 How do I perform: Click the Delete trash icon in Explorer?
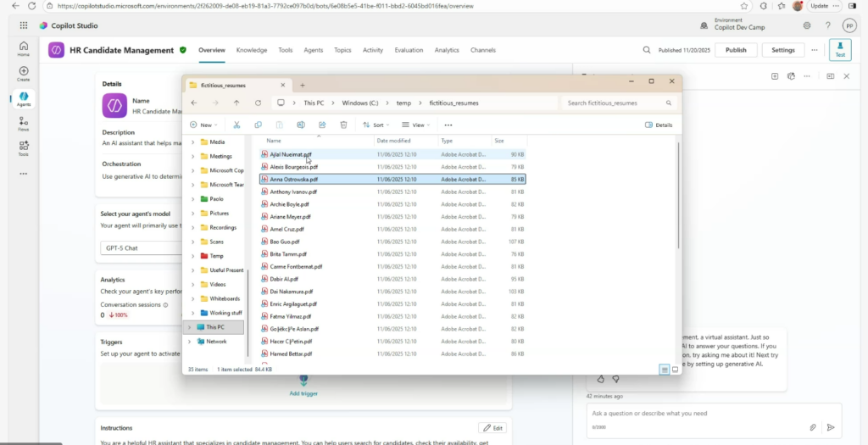click(343, 125)
